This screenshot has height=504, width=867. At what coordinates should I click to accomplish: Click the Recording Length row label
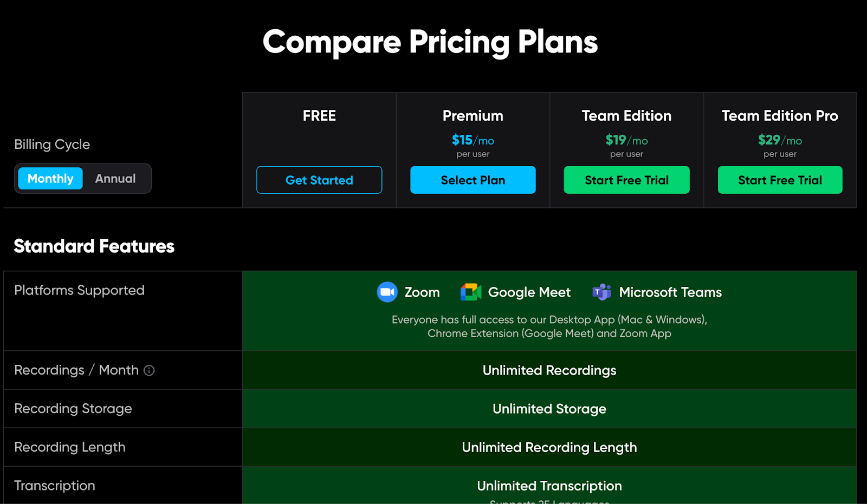tap(70, 447)
